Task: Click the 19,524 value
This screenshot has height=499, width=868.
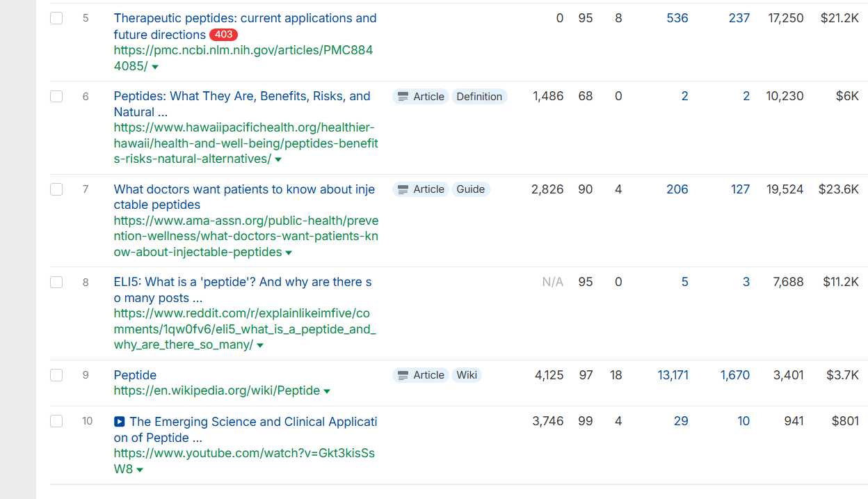Action: [785, 189]
